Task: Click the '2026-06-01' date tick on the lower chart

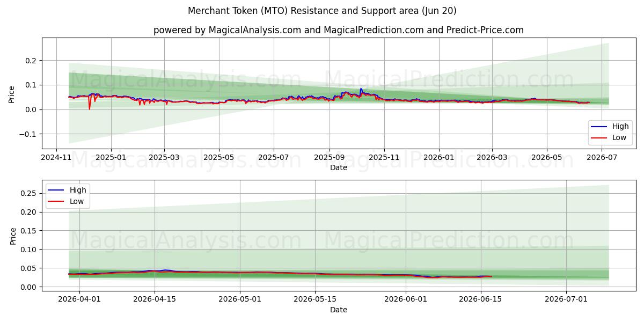Action: tap(406, 300)
